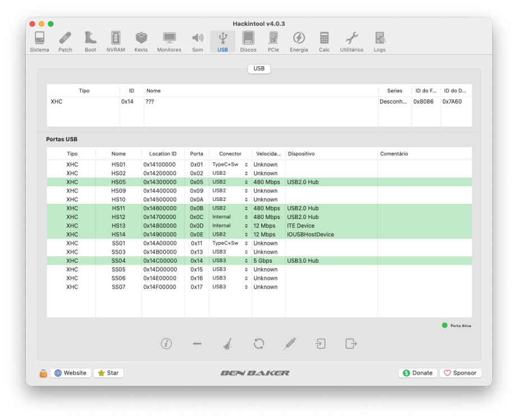Select the XHC 0x14 controller row
This screenshot has height=420, width=518.
(260, 101)
